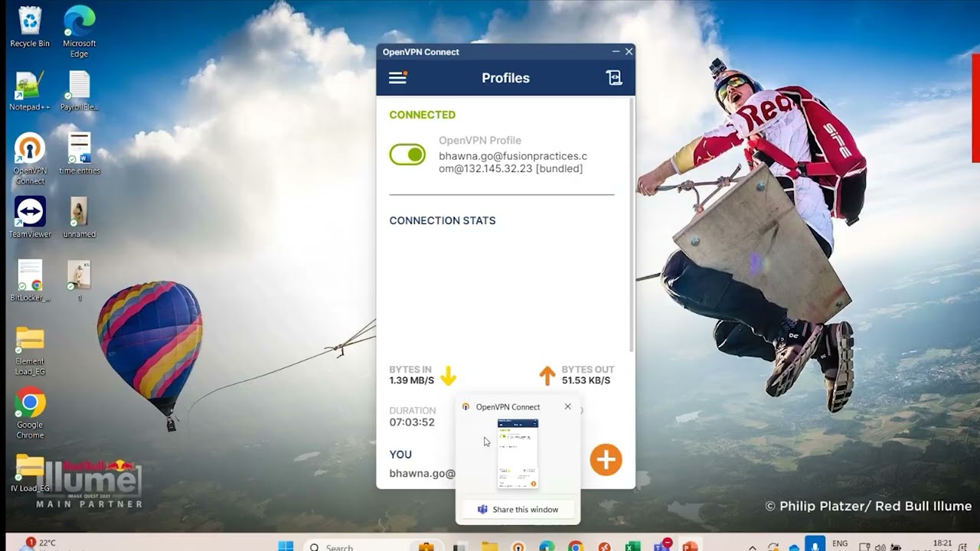
Task: Open Google Chrome from the taskbar
Action: coord(576,546)
